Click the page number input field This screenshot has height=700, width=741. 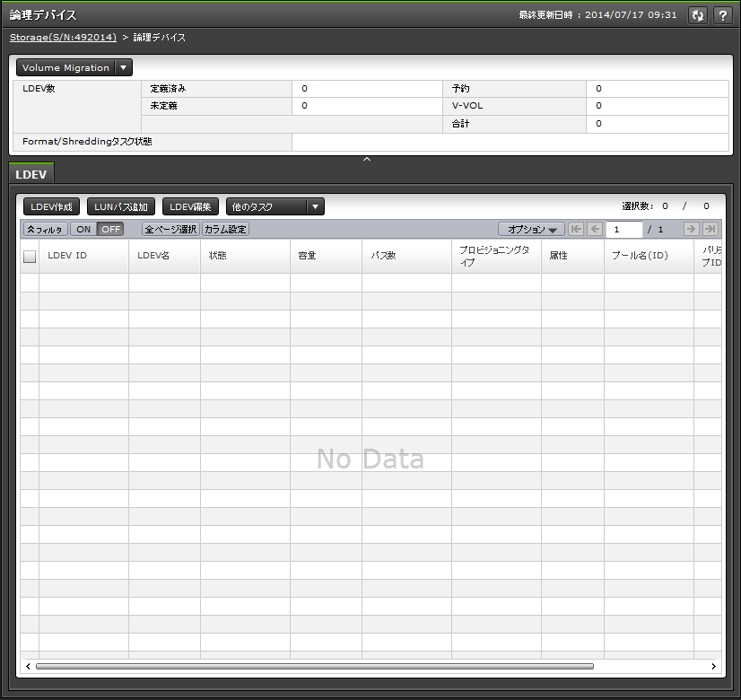623,229
